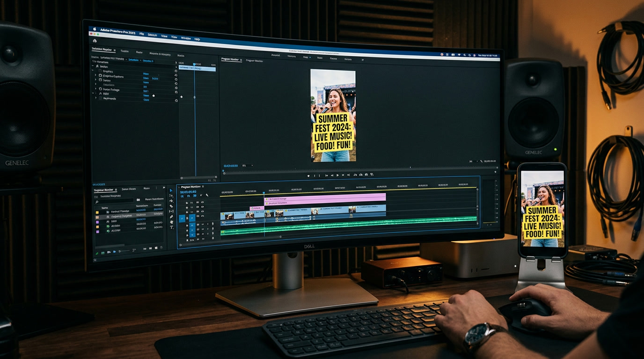Viewport: 644px width, 359px height.
Task: Open workspace overflow double-arrow menu
Action: [363, 60]
